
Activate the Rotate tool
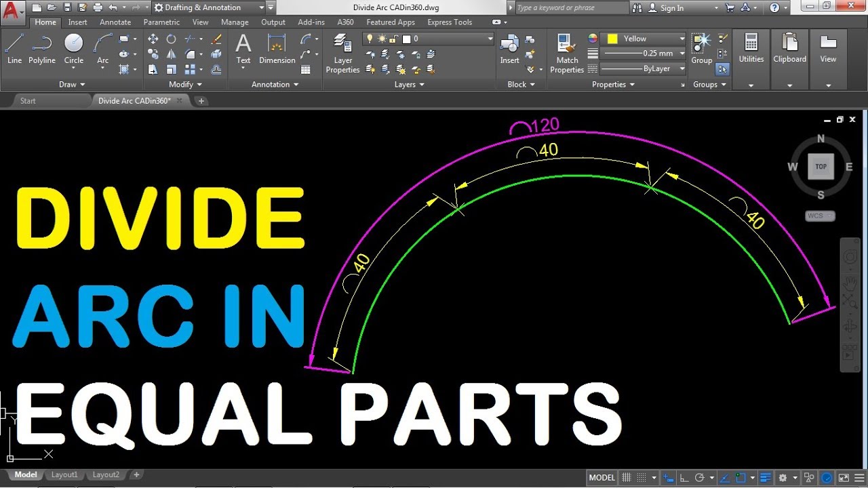(172, 39)
